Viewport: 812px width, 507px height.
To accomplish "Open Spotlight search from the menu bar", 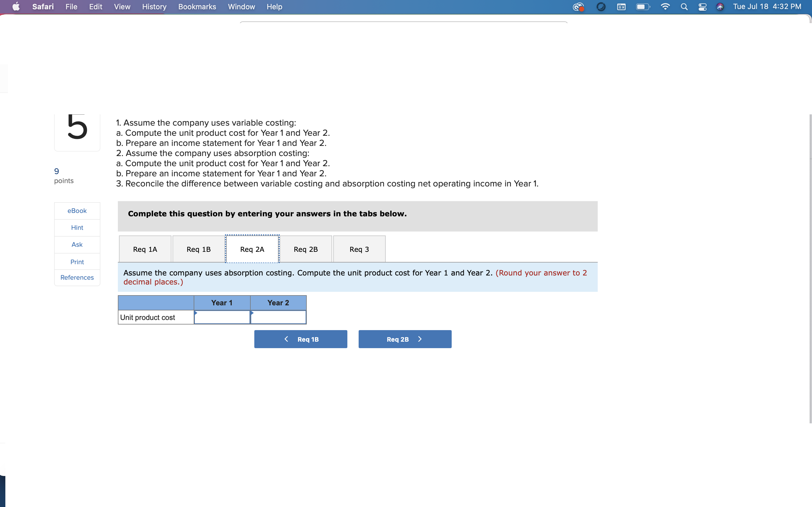I will pyautogui.click(x=685, y=7).
